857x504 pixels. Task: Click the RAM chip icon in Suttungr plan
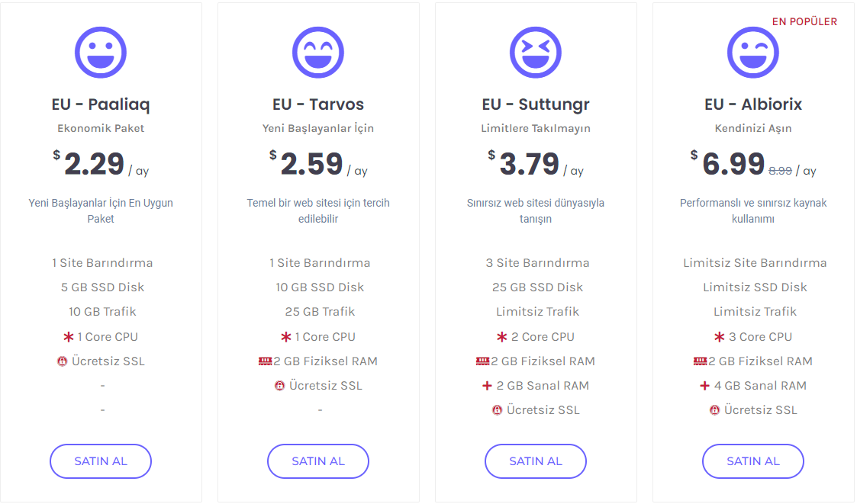482,361
